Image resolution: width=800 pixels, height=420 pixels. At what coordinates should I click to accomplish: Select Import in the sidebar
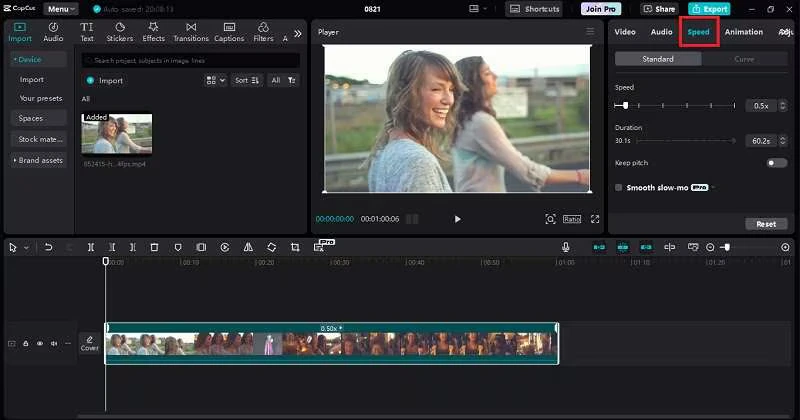click(32, 80)
